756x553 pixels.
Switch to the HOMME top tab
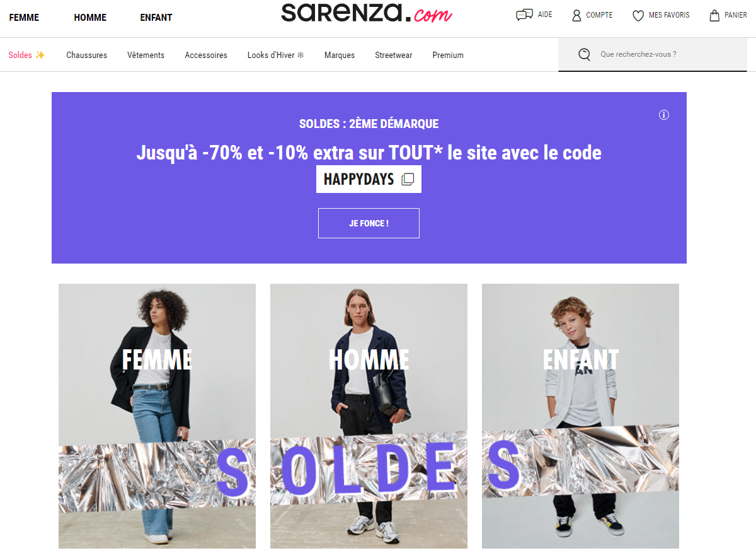tap(90, 18)
